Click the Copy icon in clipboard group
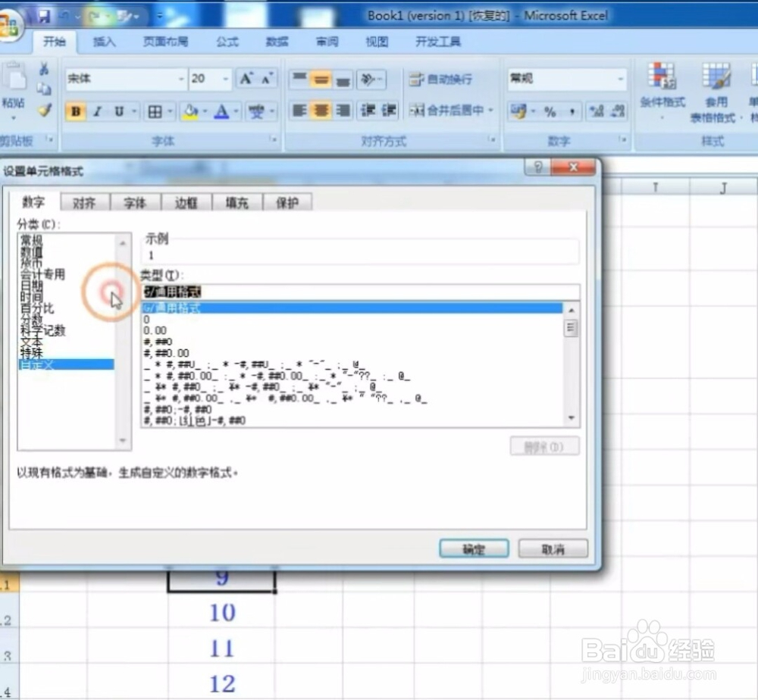758x700 pixels. coord(44,89)
